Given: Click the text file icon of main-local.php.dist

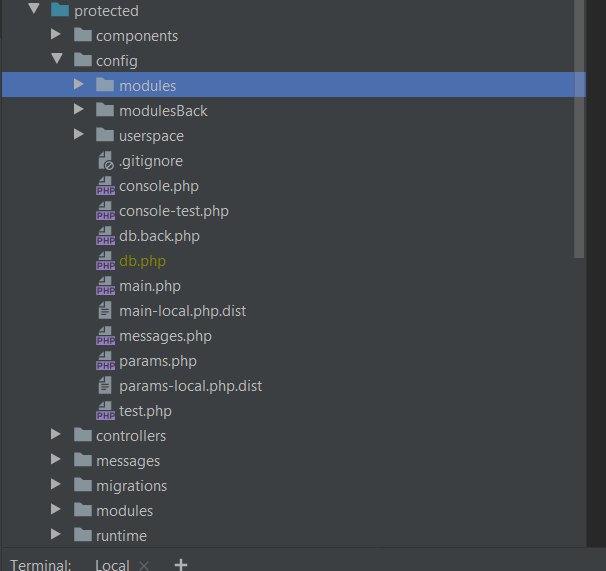Looking at the screenshot, I should (x=105, y=310).
